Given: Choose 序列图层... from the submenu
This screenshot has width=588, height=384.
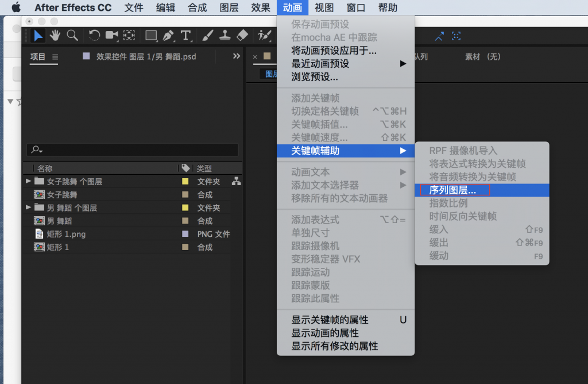Looking at the screenshot, I should tap(482, 190).
